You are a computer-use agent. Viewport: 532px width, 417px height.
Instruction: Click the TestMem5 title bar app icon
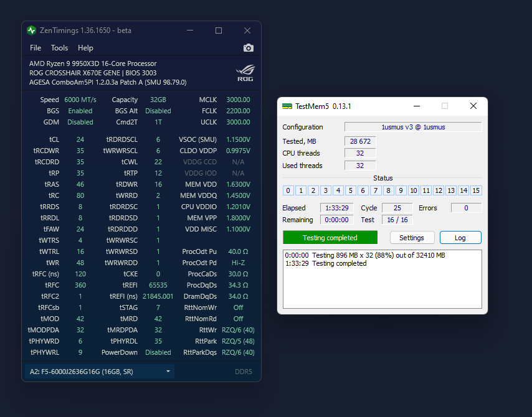tap(287, 106)
